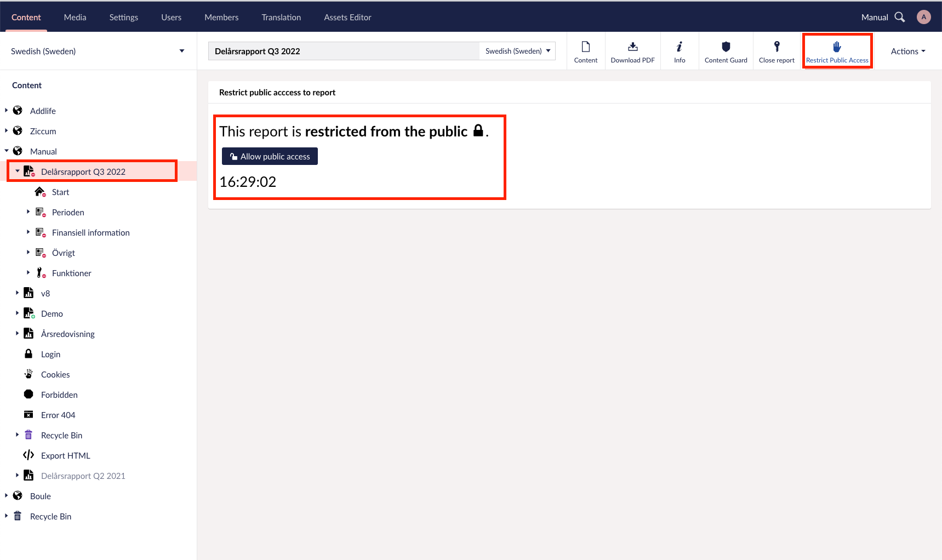Open the Download PDF toolbar icon
The width and height of the screenshot is (942, 560).
632,47
